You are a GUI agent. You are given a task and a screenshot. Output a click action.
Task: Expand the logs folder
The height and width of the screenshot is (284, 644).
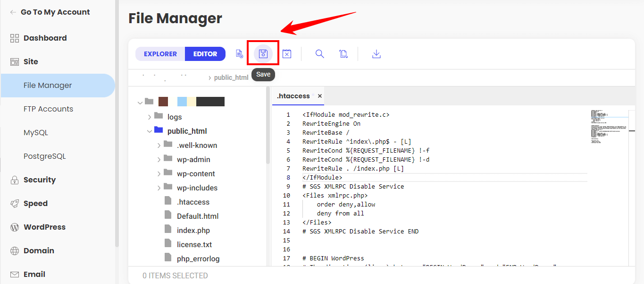pos(150,117)
